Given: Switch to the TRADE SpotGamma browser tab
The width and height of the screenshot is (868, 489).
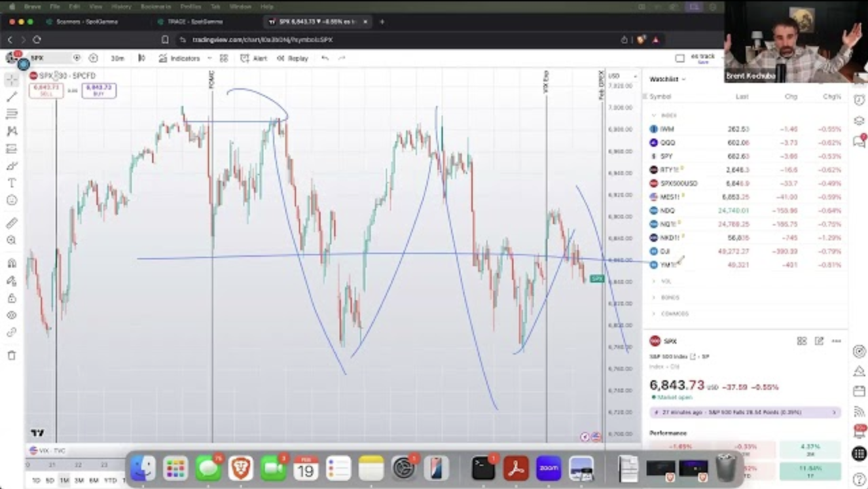Looking at the screenshot, I should coord(195,22).
